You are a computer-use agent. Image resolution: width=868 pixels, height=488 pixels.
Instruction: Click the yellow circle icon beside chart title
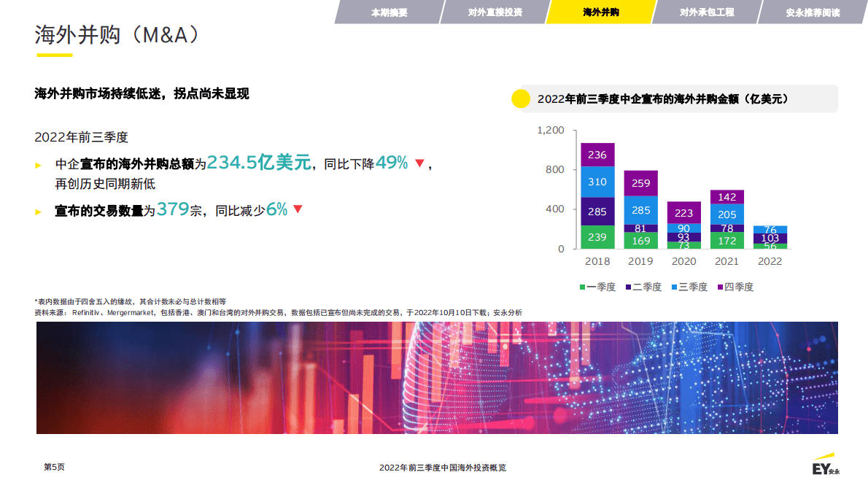520,98
